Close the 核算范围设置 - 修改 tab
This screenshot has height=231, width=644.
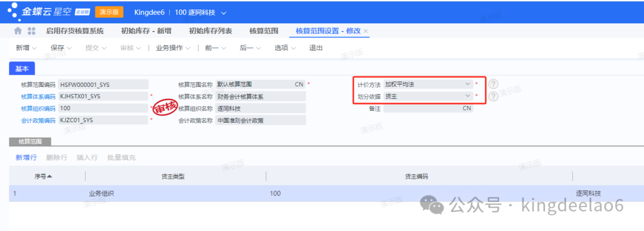click(x=366, y=31)
